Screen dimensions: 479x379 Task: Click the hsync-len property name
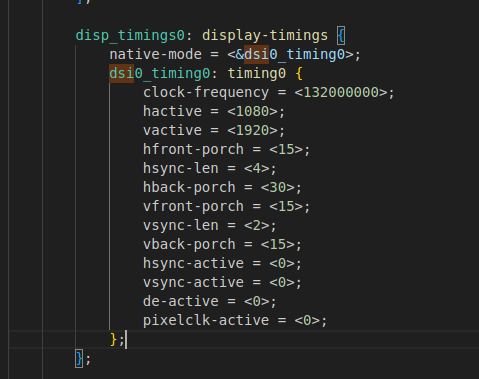181,168
